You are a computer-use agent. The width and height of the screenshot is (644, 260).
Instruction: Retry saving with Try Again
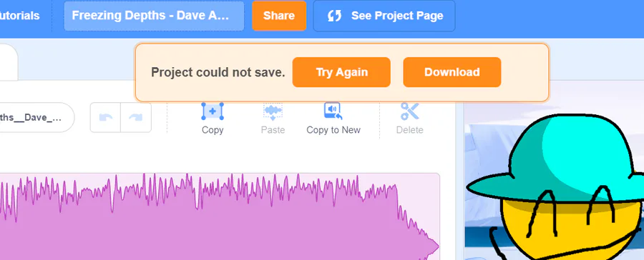[x=341, y=72]
